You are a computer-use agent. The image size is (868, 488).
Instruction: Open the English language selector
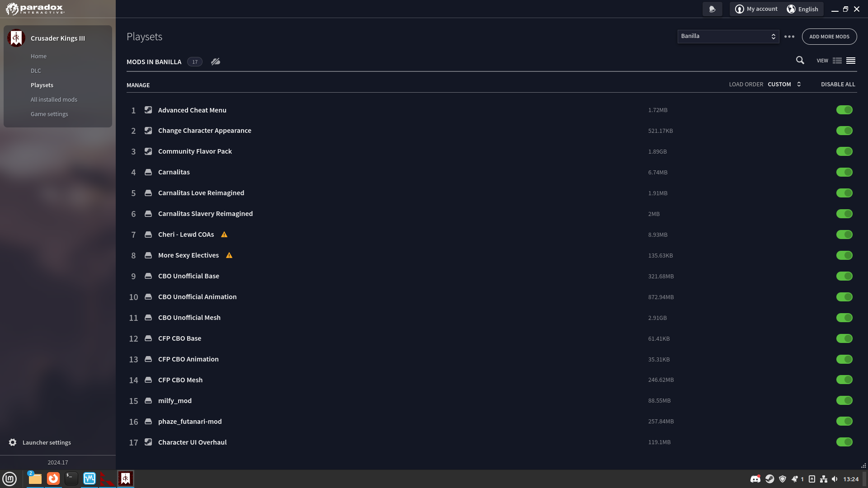803,9
